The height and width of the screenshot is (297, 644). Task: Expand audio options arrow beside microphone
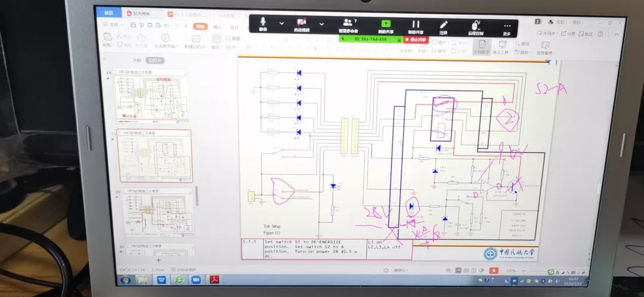[x=281, y=24]
